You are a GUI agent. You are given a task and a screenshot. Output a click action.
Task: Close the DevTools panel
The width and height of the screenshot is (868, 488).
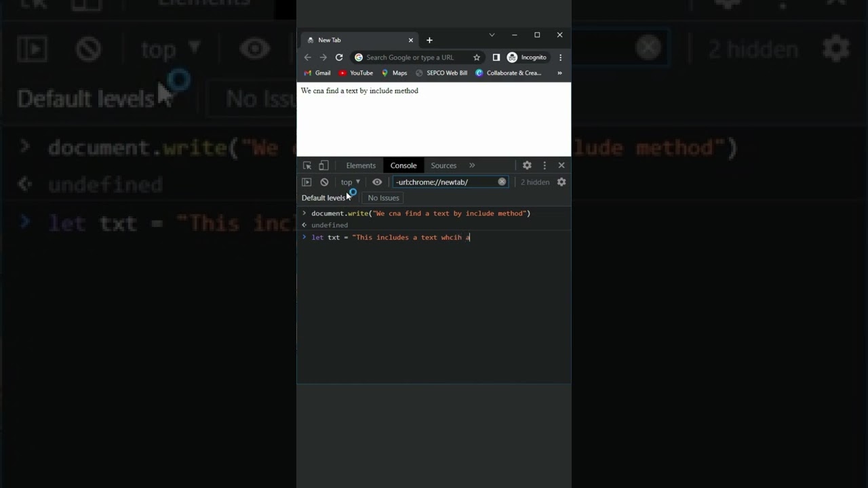pyautogui.click(x=561, y=165)
